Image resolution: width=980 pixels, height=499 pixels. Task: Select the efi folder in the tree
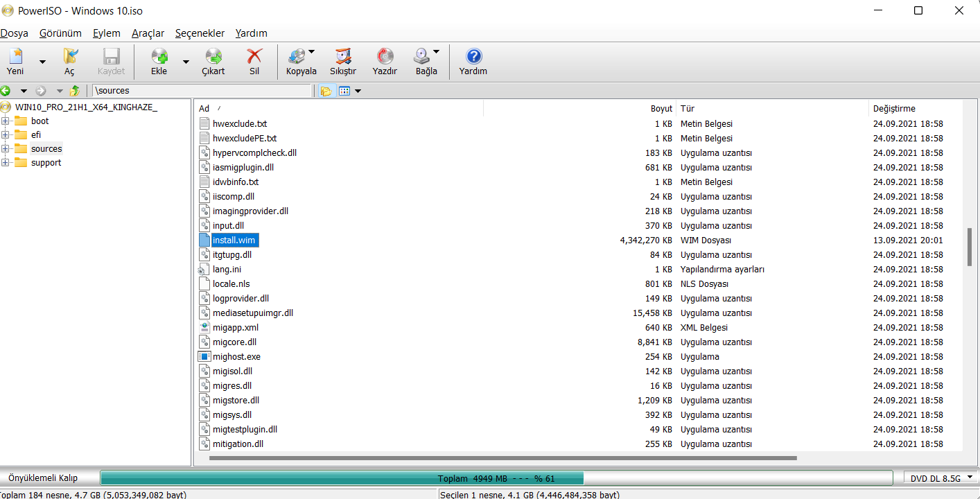[36, 134]
